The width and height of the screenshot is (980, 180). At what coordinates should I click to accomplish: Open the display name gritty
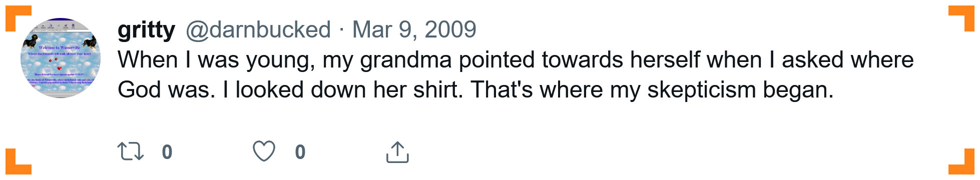coord(146,30)
